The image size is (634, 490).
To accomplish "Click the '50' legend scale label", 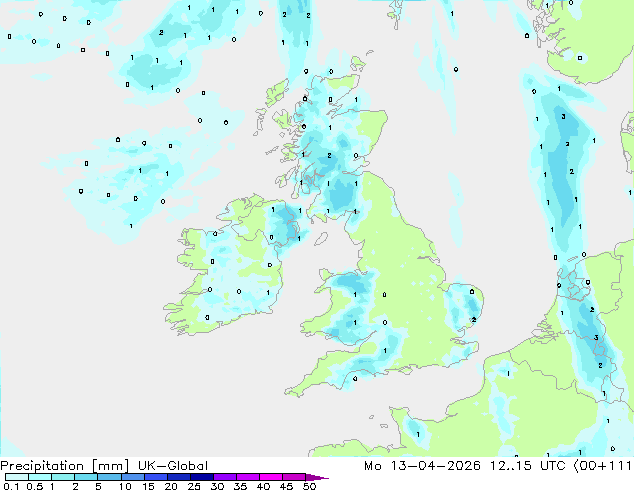I will [309, 486].
